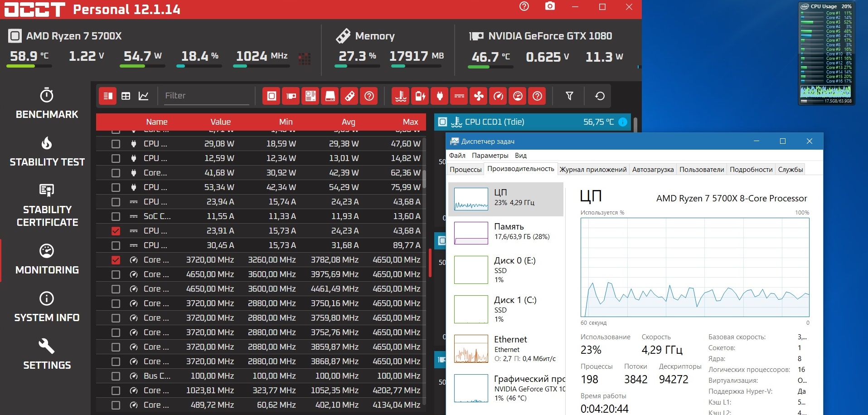Select Диск 0 (E:) in the performance list
868x415 pixels.
[x=506, y=269]
